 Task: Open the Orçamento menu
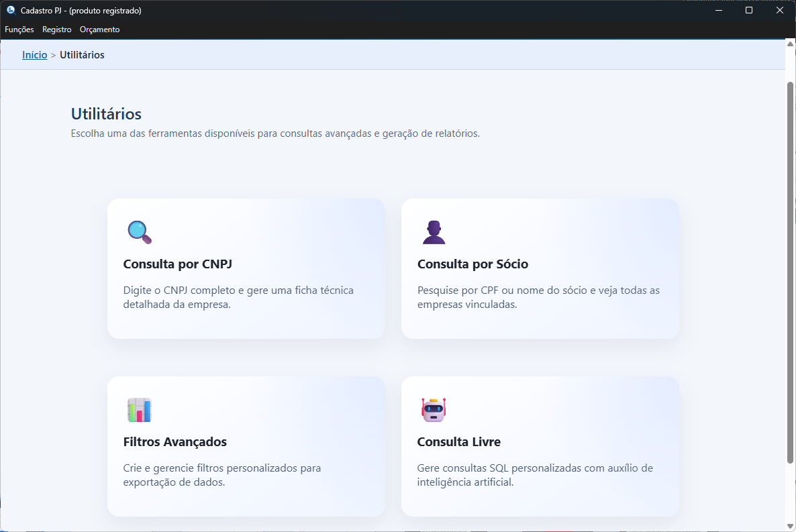(100, 30)
